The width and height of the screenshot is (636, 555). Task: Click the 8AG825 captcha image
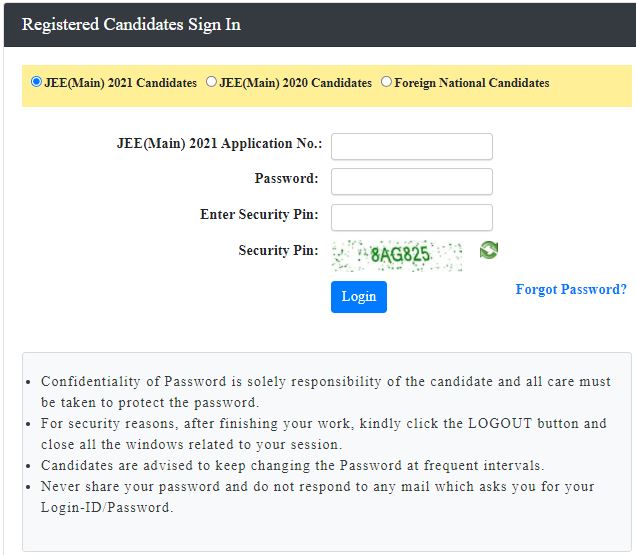pyautogui.click(x=397, y=255)
